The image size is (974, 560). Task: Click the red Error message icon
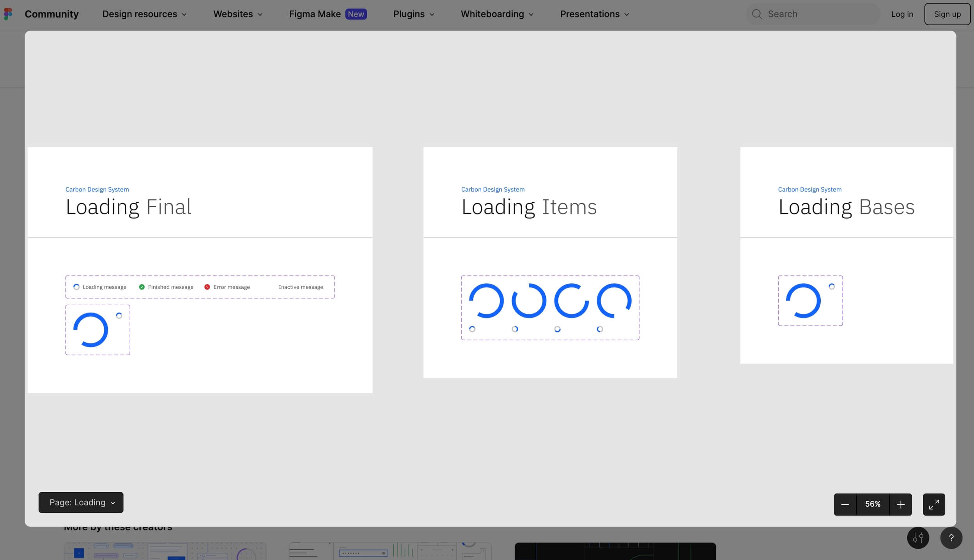pyautogui.click(x=207, y=287)
